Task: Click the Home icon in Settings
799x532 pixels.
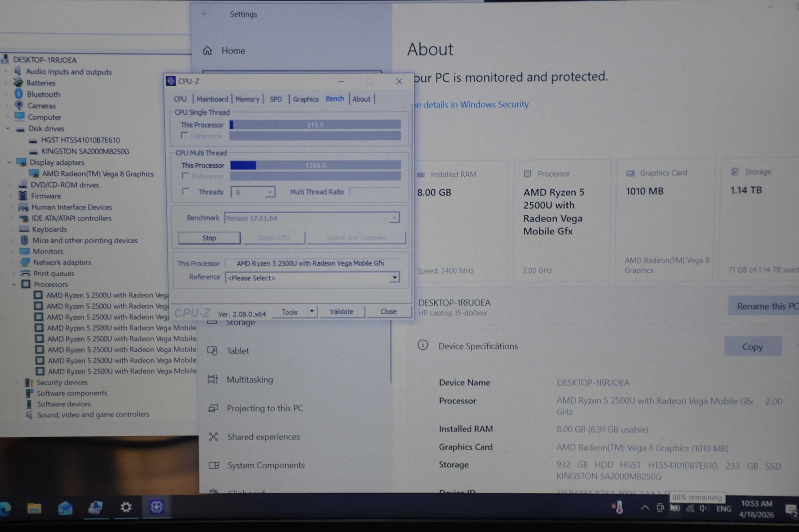Action: (207, 51)
